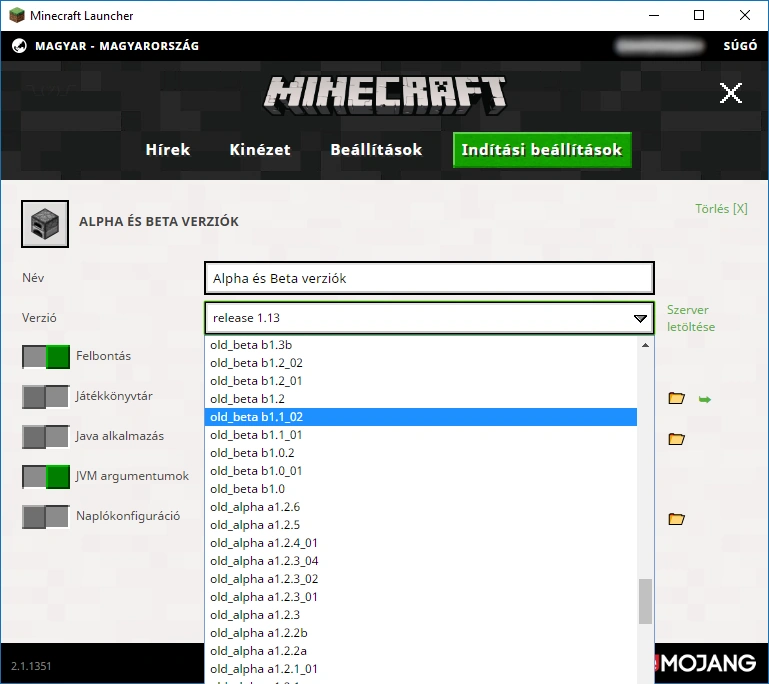Select old_alpha a1.2.3_02 version
The image size is (769, 684).
click(421, 579)
